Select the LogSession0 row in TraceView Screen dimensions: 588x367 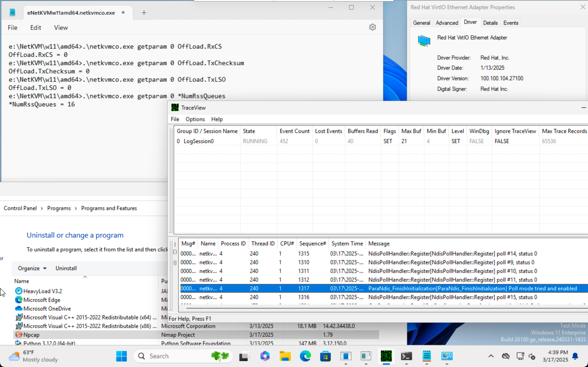(198, 141)
